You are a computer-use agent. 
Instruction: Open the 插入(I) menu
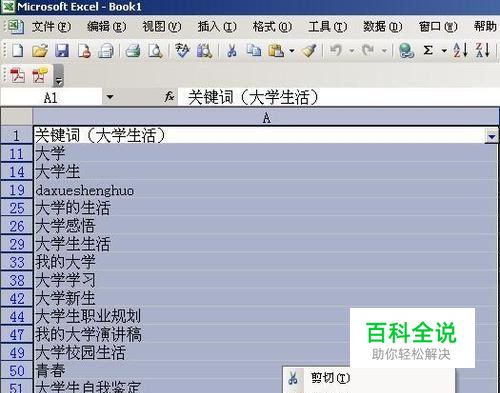[217, 26]
